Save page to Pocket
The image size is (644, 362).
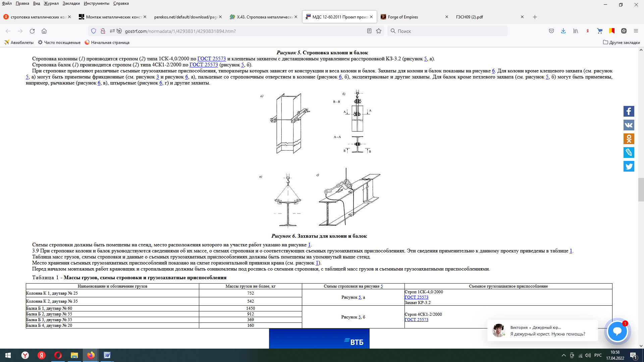tap(551, 31)
